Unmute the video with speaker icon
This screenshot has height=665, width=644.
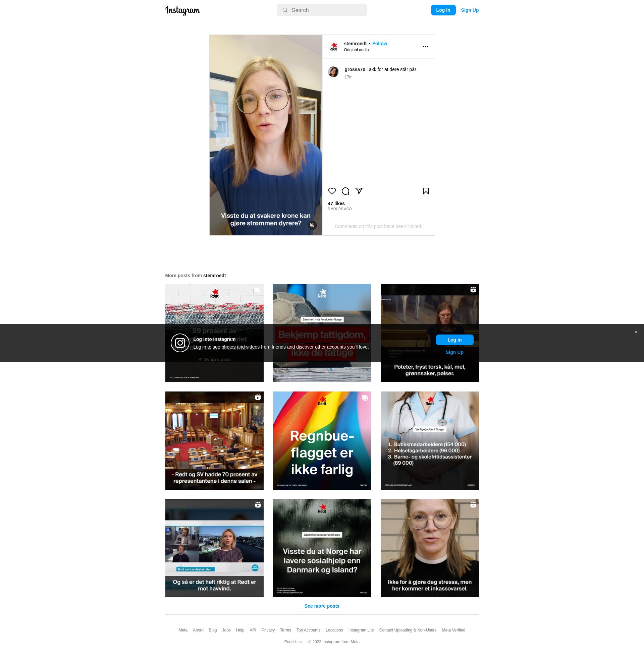(312, 225)
